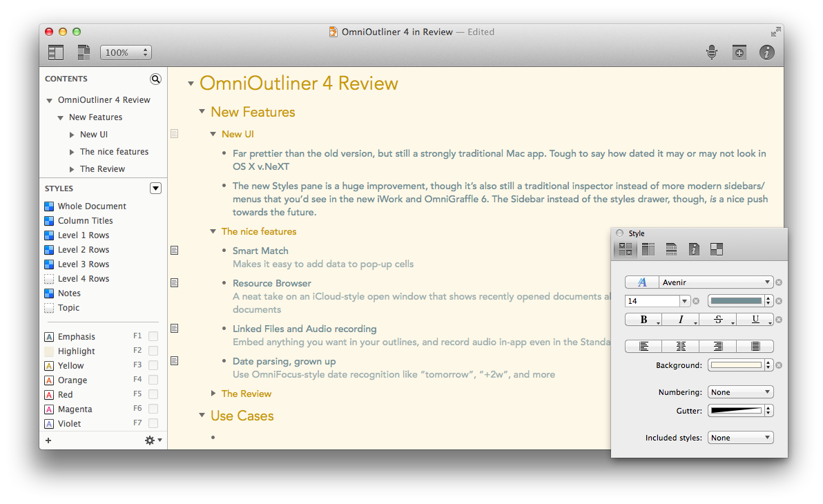
Task: Click the Styles view toolbar icon
Action: [x=84, y=52]
